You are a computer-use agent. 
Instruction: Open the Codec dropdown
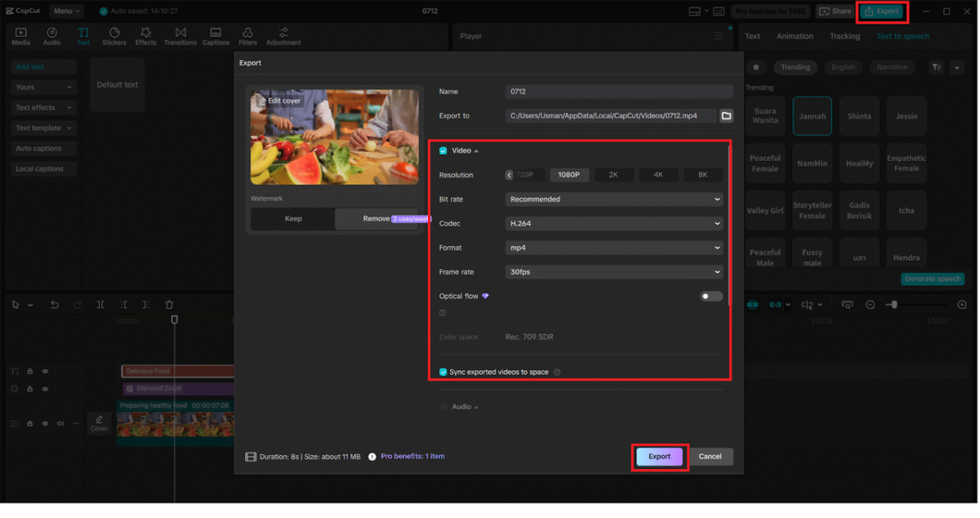613,223
